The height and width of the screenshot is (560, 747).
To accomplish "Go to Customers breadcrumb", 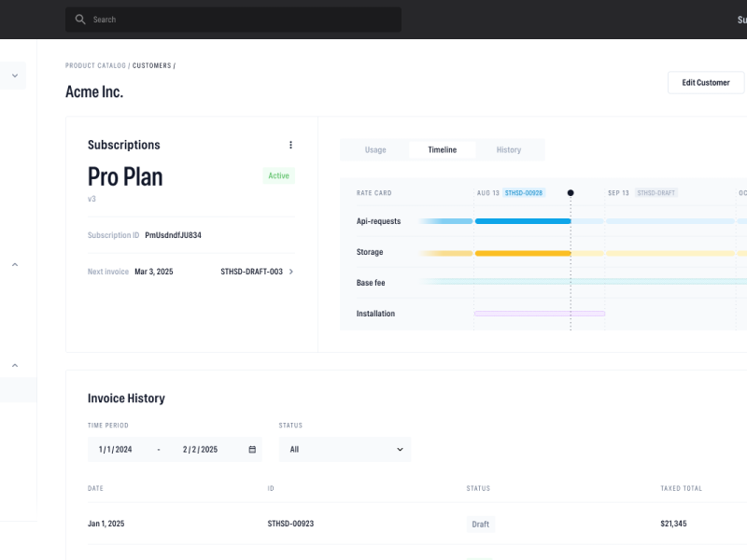I will coord(151,65).
